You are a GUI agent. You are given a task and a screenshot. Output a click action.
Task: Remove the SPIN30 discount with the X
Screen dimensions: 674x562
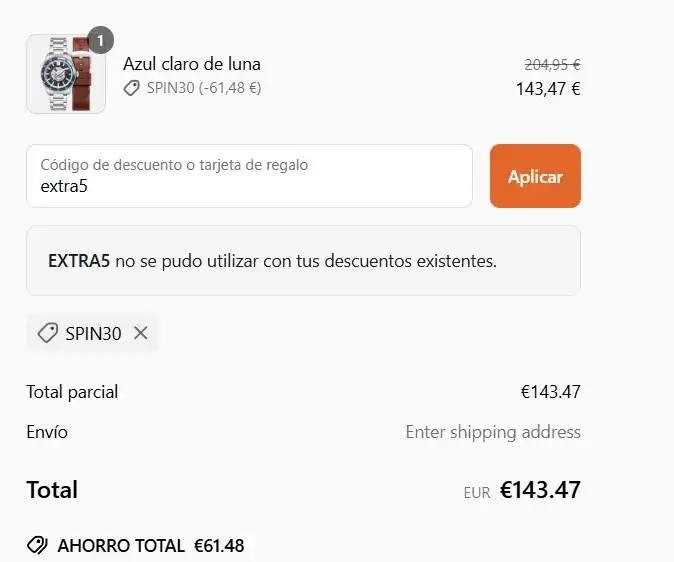point(141,333)
